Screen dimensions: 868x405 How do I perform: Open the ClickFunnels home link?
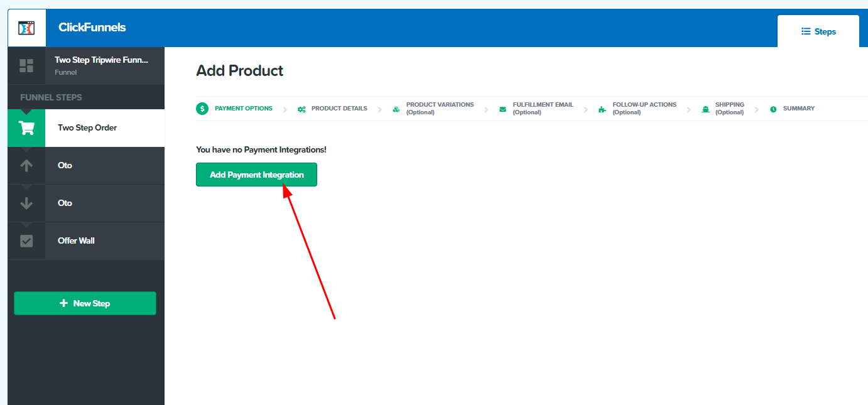click(92, 28)
